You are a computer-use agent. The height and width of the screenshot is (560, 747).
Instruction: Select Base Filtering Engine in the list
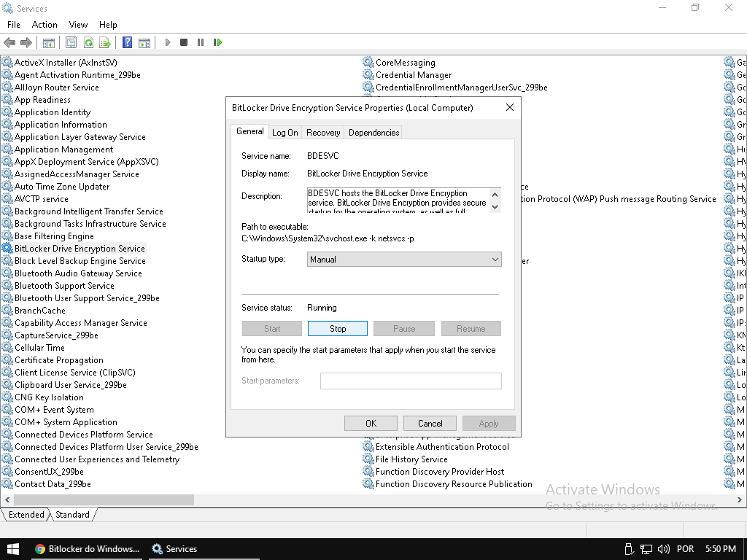pos(48,236)
